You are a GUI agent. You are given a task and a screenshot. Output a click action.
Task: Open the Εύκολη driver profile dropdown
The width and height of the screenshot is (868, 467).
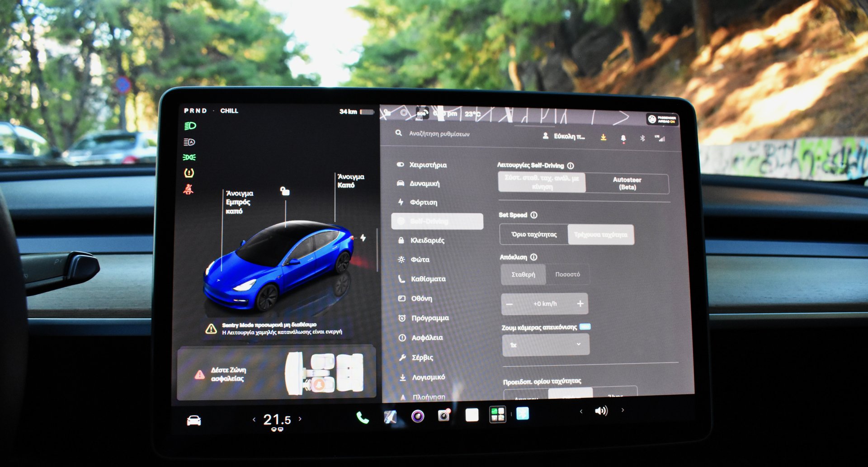[564, 136]
